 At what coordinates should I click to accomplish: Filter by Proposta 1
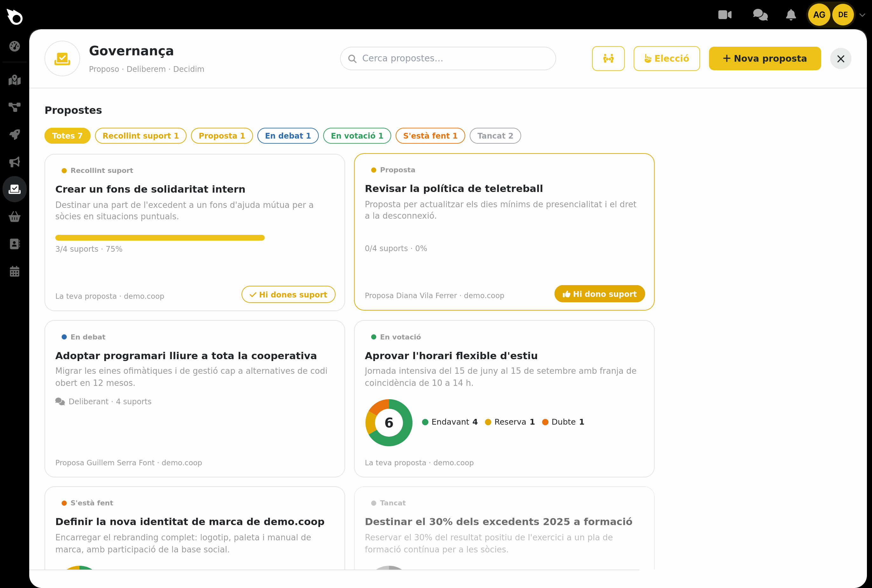click(221, 136)
